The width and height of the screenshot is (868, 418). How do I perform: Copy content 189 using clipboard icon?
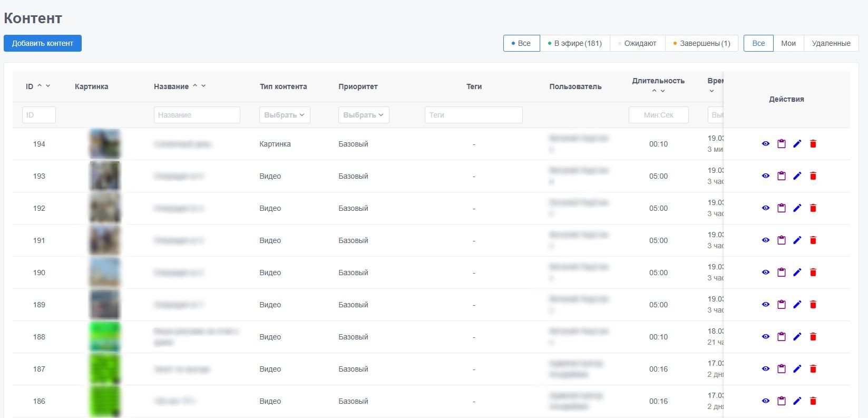point(782,305)
